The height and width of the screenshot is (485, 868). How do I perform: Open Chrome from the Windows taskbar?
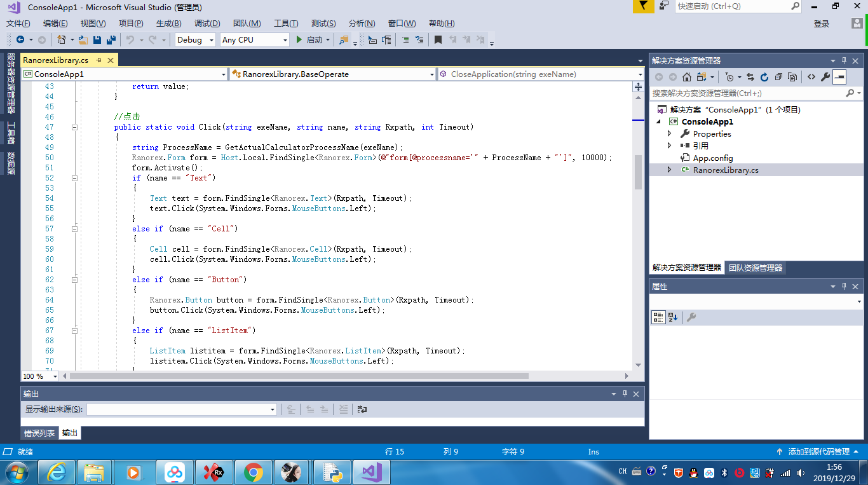[x=254, y=472]
